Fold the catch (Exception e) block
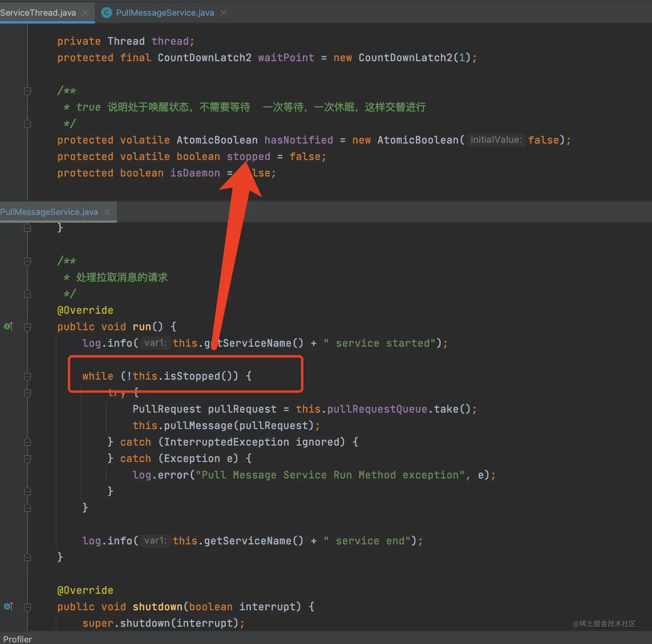 coord(27,458)
